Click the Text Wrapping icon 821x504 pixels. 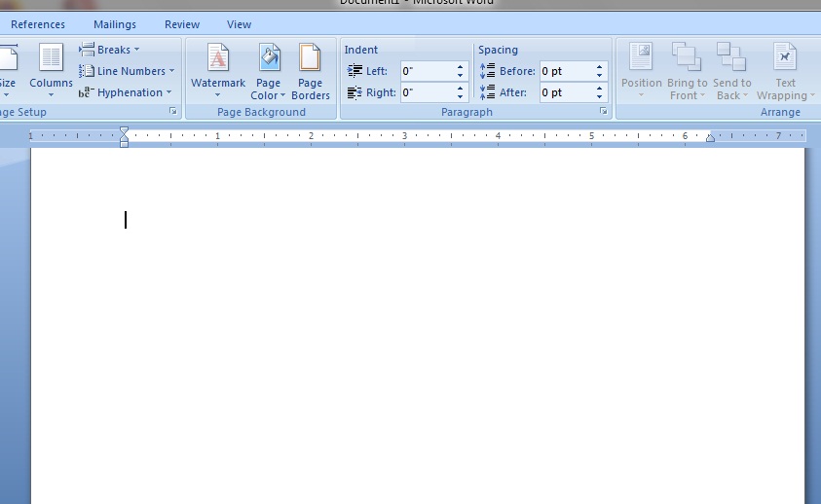(x=784, y=57)
